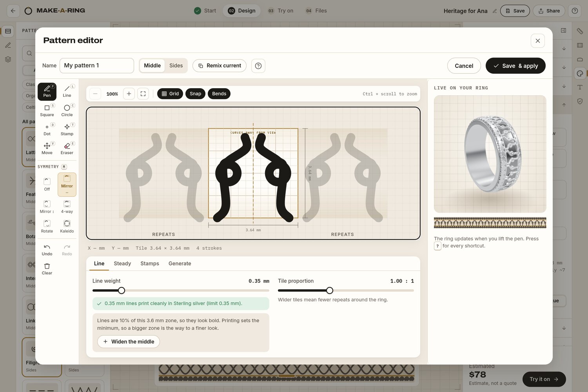The width and height of the screenshot is (588, 392).
Task: Switch to the Generate tab
Action: click(180, 263)
